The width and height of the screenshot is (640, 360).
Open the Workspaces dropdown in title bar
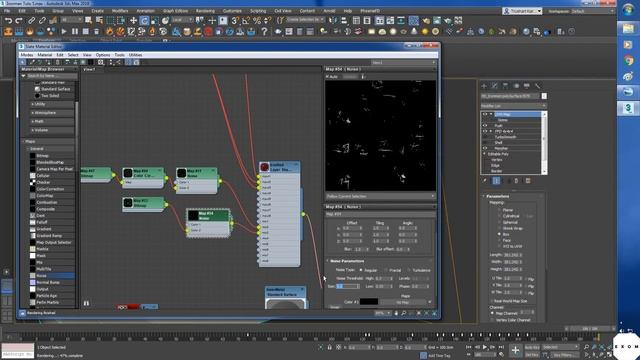tap(593, 11)
